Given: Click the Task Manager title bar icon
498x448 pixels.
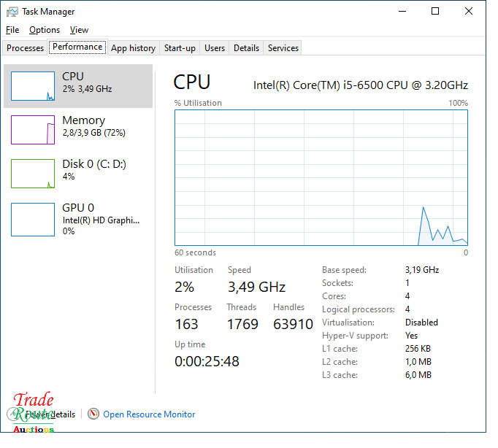Looking at the screenshot, I should [x=12, y=12].
